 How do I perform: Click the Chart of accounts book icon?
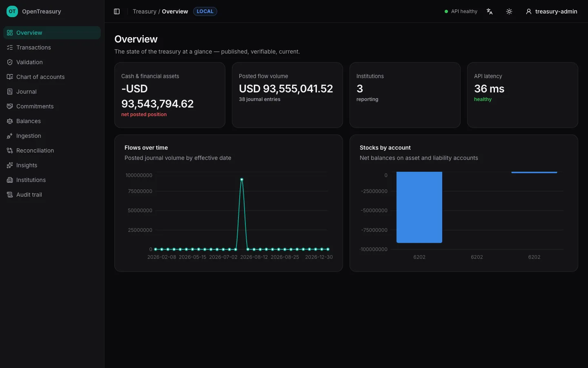(10, 77)
